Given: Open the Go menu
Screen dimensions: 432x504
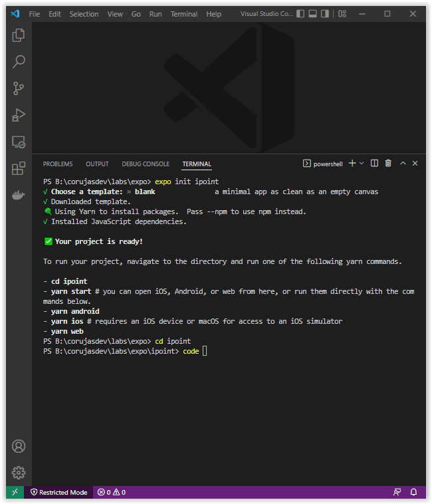Looking at the screenshot, I should point(136,14).
